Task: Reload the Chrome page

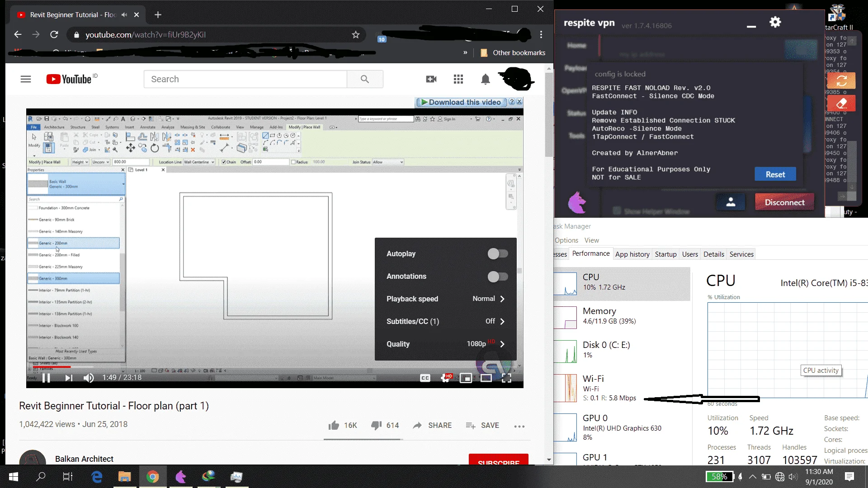Action: pos(54,35)
